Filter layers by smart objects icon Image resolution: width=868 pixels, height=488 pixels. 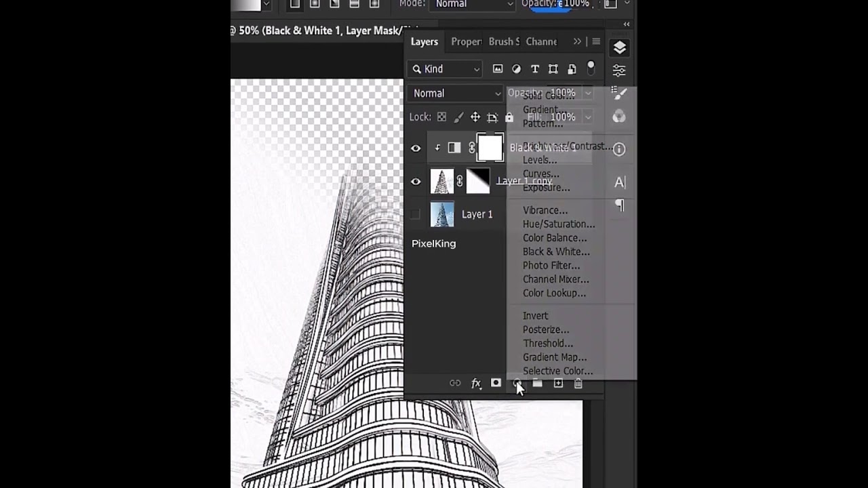point(572,69)
